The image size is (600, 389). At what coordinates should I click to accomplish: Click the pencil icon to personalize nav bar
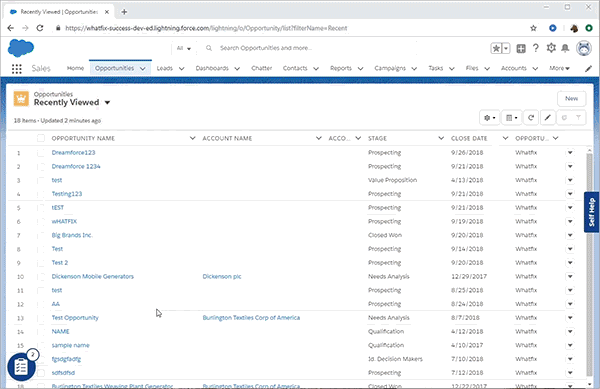tap(589, 69)
